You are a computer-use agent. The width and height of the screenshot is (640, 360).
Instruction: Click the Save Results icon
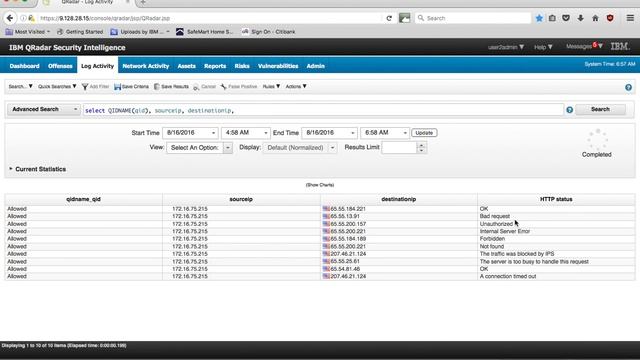click(x=157, y=87)
